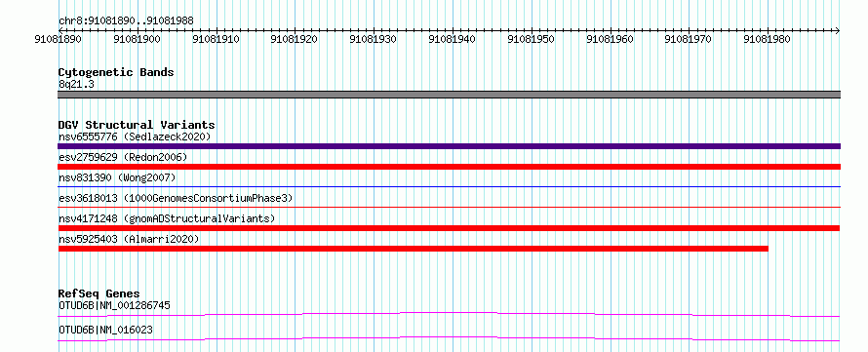Viewport: 868px width, 352px height.
Task: Click ruler coordinate 91081940
Action: tap(453, 40)
